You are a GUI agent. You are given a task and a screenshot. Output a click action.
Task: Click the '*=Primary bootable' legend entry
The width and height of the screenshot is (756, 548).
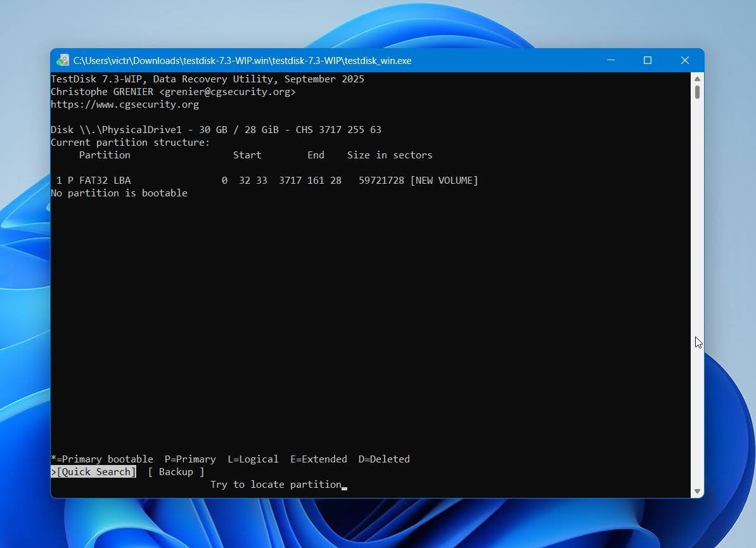(102, 459)
